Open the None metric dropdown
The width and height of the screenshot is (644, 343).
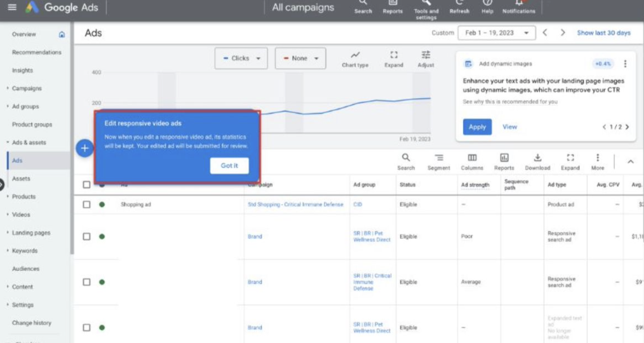pyautogui.click(x=300, y=58)
